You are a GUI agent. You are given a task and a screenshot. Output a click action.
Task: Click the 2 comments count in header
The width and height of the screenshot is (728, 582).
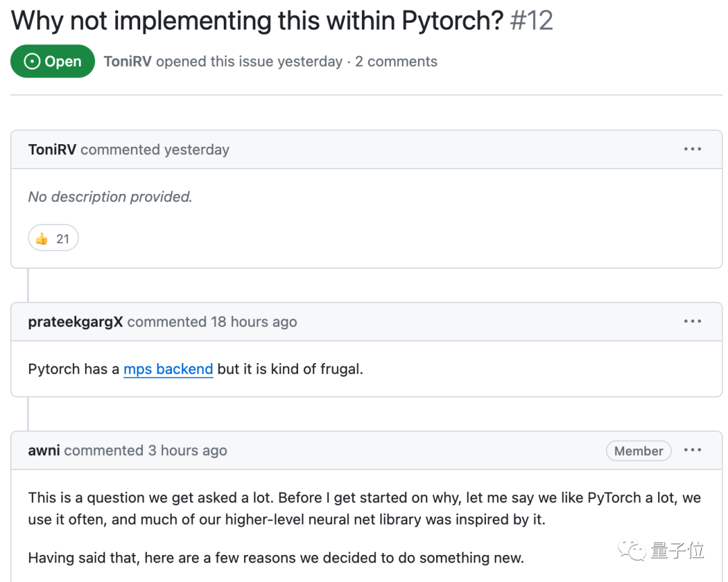[396, 61]
